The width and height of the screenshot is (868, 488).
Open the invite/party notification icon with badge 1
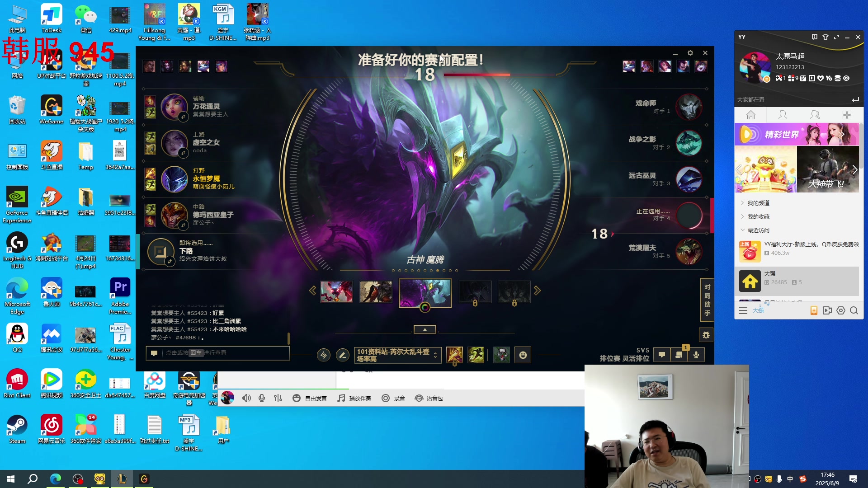coord(679,355)
